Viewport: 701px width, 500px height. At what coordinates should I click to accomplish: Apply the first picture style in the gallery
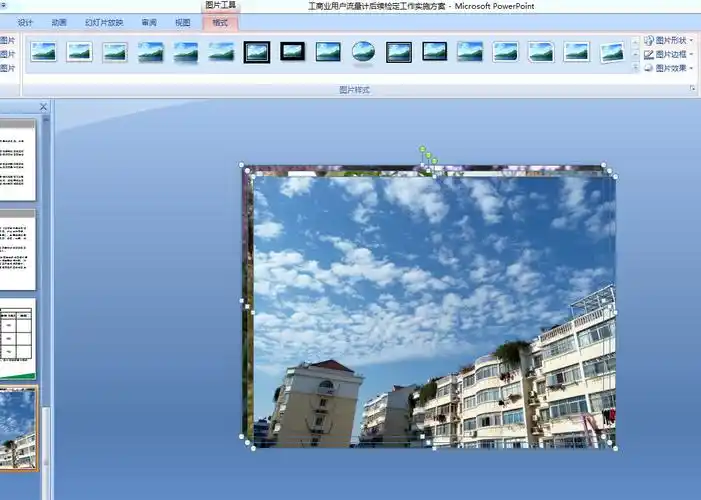[x=43, y=52]
